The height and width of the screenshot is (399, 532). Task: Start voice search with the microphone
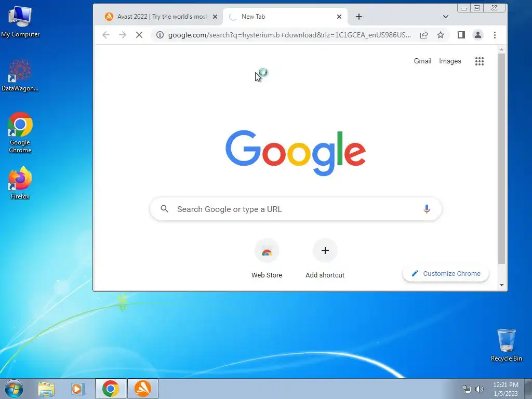[x=427, y=209]
